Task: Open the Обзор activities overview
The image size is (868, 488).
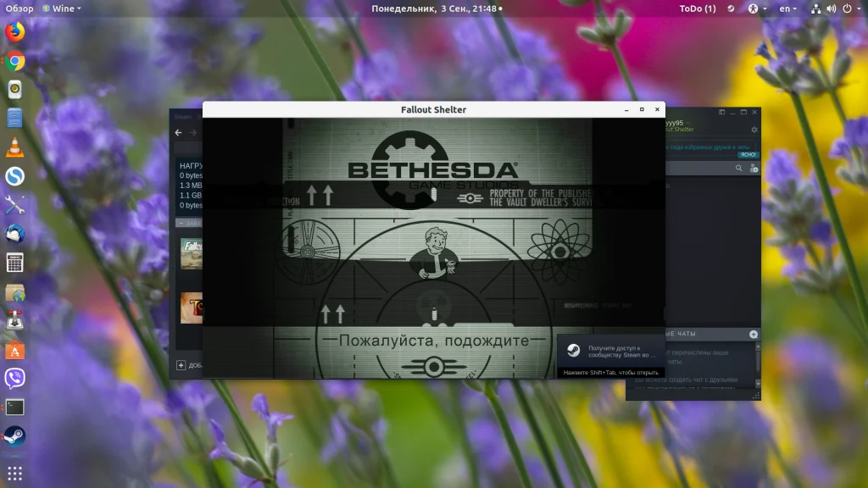Action: point(19,8)
